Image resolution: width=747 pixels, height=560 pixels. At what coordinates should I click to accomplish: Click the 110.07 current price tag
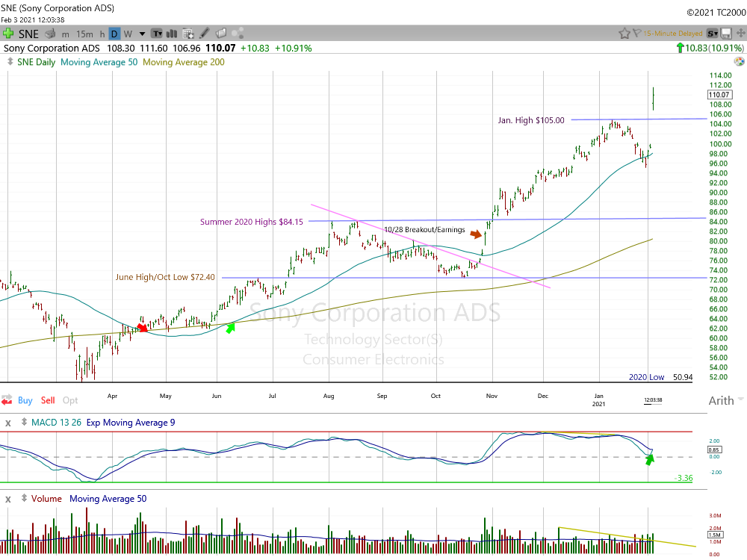(x=719, y=95)
